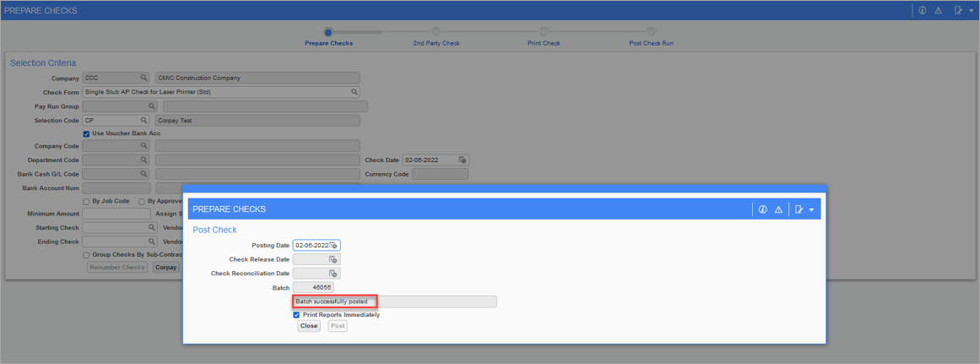Enable the By Job Code checkbox
The height and width of the screenshot is (364, 980).
(86, 202)
